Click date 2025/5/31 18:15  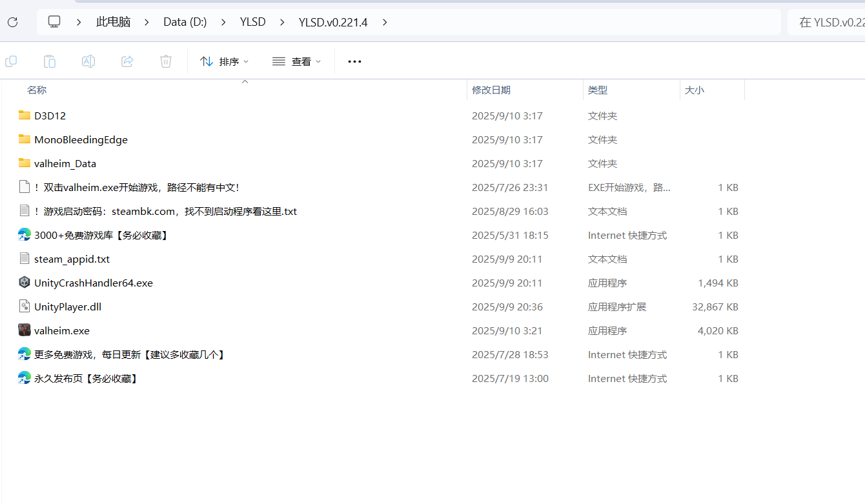point(510,235)
